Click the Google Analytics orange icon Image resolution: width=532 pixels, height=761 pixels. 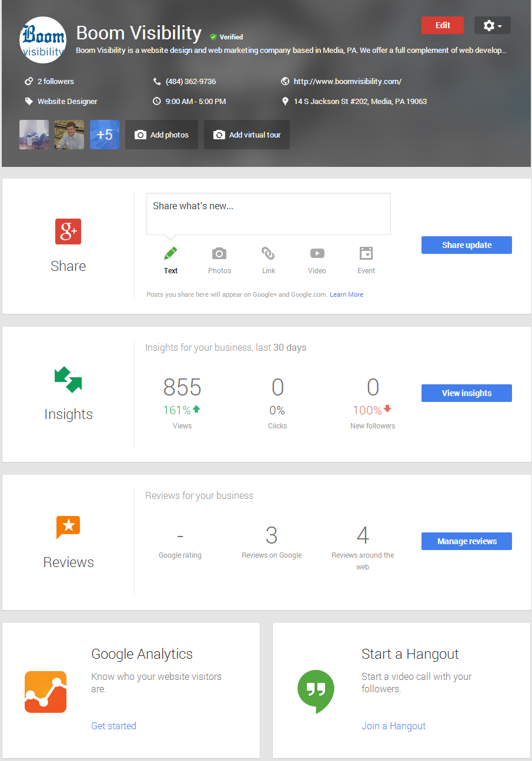[45, 692]
